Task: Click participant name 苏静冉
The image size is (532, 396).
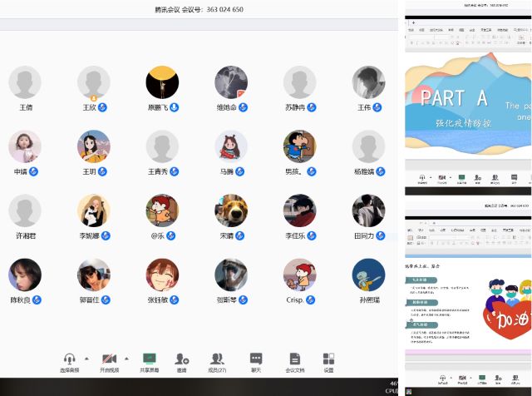Action: pos(295,107)
